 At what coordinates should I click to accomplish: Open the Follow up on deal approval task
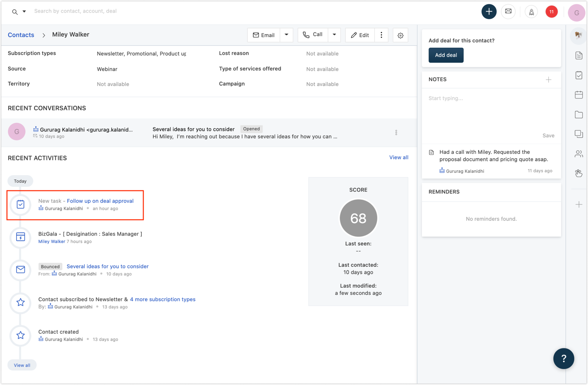(x=100, y=201)
